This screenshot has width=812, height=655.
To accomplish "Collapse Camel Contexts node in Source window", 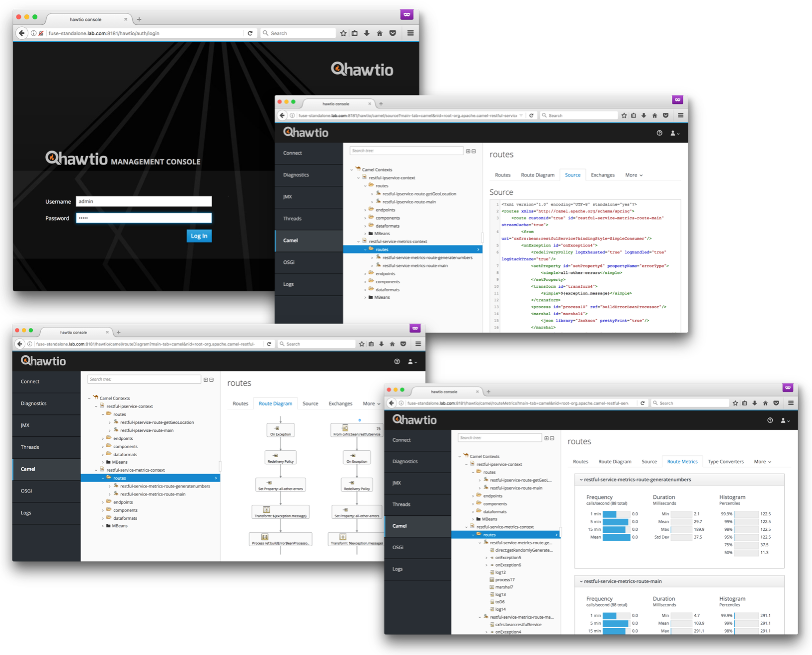I will (352, 170).
